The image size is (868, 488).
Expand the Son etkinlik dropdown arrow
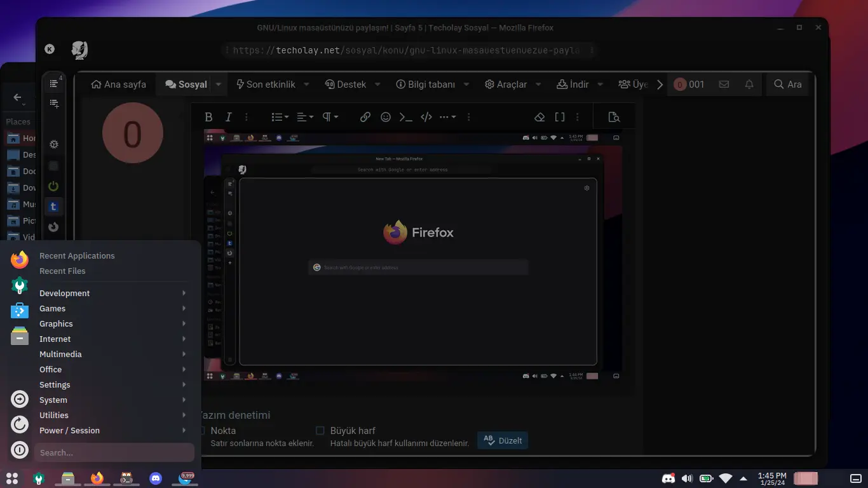pyautogui.click(x=306, y=84)
